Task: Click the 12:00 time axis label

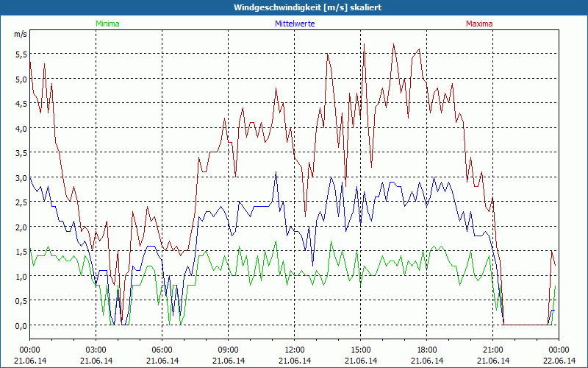Action: [295, 350]
